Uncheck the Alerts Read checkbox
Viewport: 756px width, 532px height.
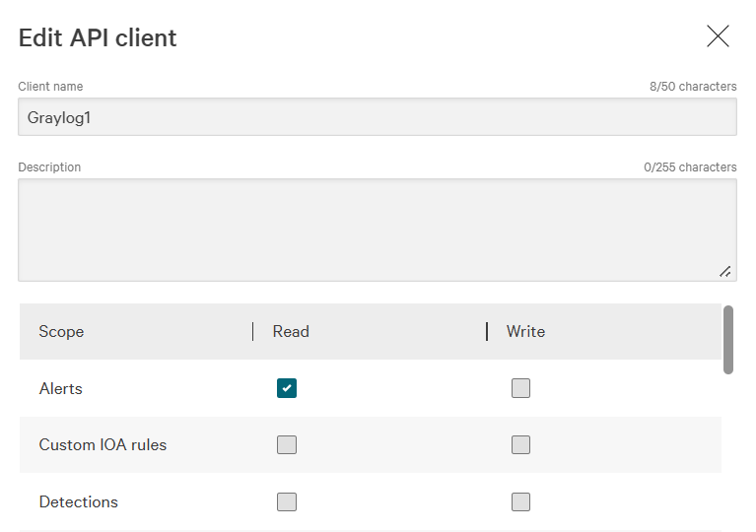tap(287, 388)
